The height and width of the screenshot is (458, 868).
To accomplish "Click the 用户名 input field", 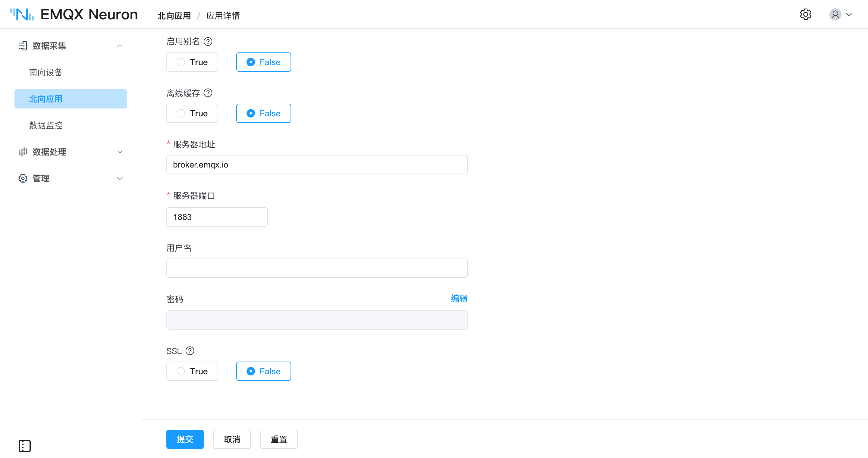I will coord(317,268).
